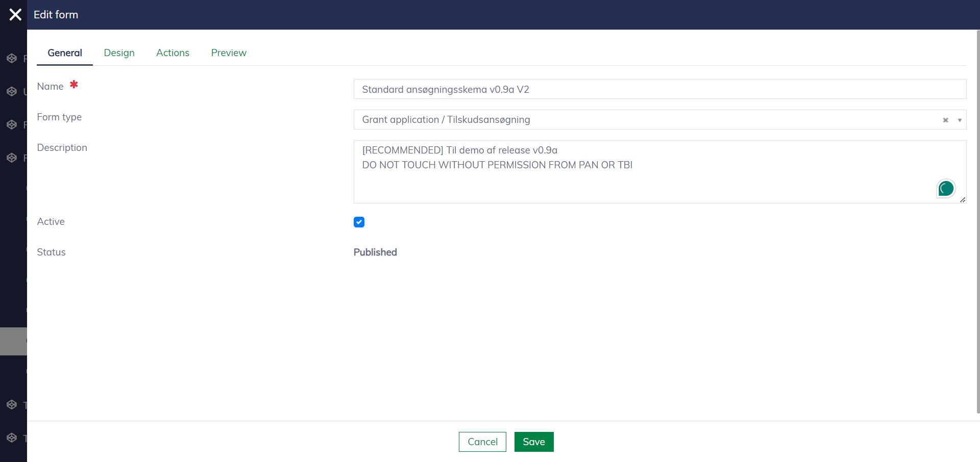980x462 pixels.
Task: Click the topmost cube icon in the sidebar
Action: (12, 59)
